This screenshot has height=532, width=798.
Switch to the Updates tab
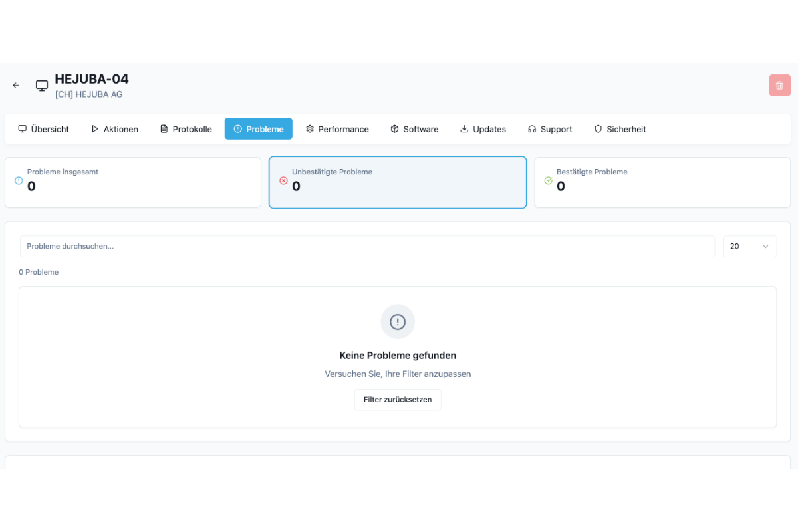pos(483,129)
